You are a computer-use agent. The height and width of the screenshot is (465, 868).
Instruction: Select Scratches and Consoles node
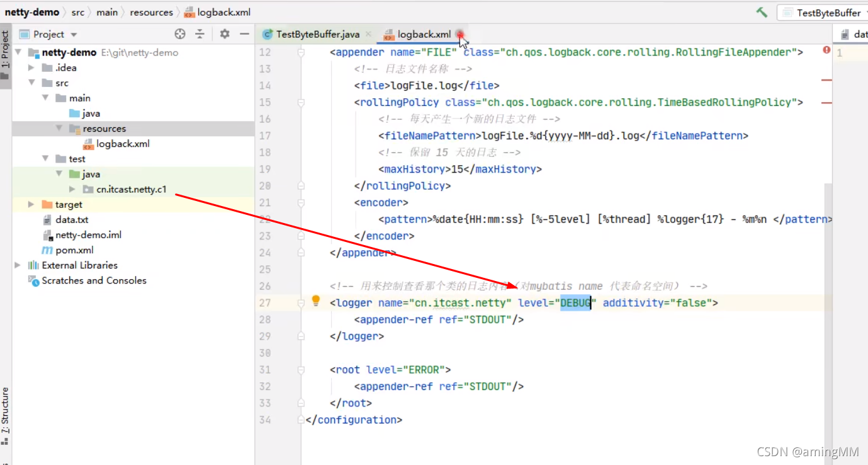coord(94,280)
